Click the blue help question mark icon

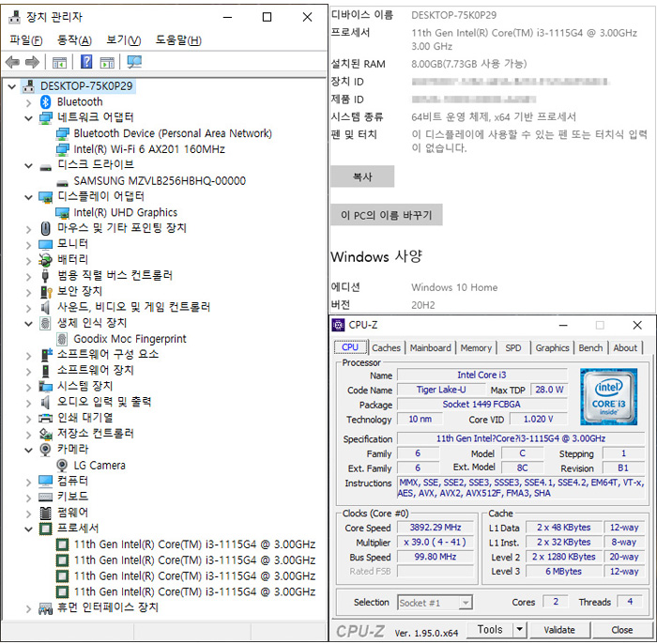pos(86,62)
